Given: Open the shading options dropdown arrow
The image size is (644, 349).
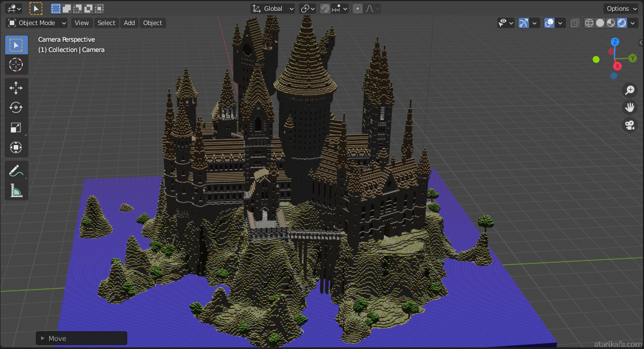Looking at the screenshot, I should 633,23.
